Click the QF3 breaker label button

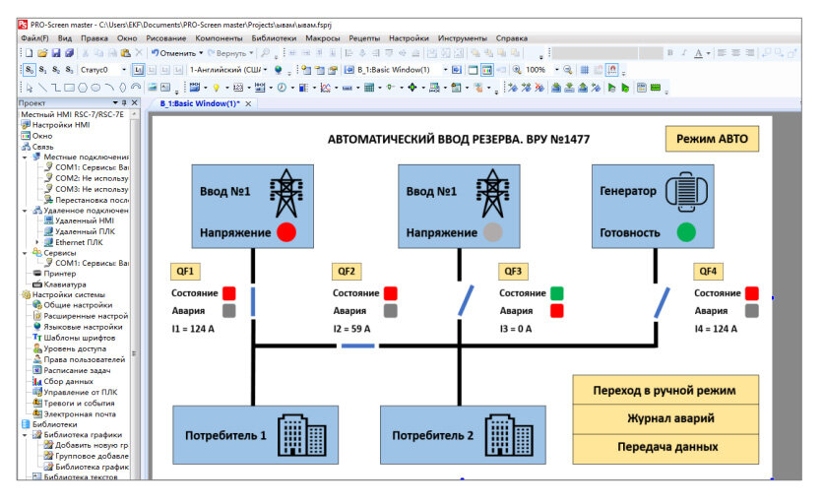coord(513,272)
